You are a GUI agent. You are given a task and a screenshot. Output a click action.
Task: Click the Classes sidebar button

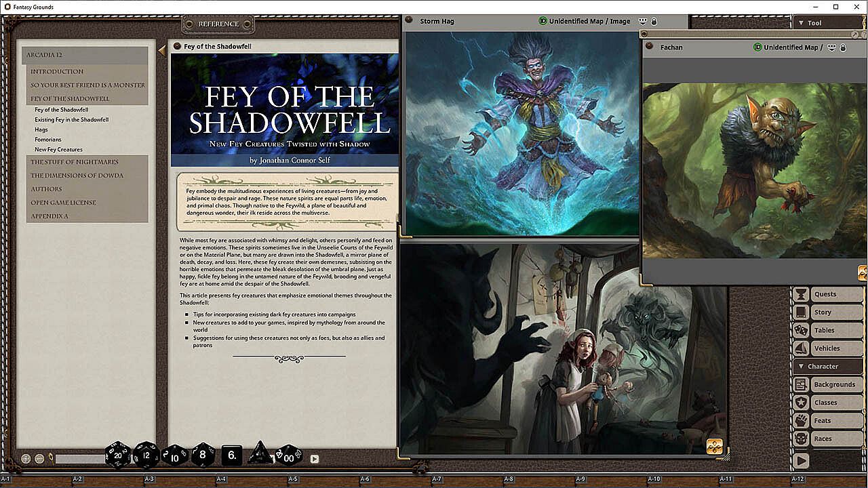click(x=836, y=403)
